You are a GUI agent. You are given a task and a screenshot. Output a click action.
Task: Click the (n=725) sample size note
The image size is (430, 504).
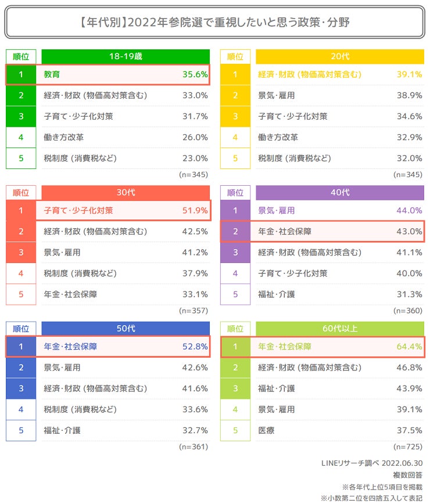pyautogui.click(x=407, y=447)
